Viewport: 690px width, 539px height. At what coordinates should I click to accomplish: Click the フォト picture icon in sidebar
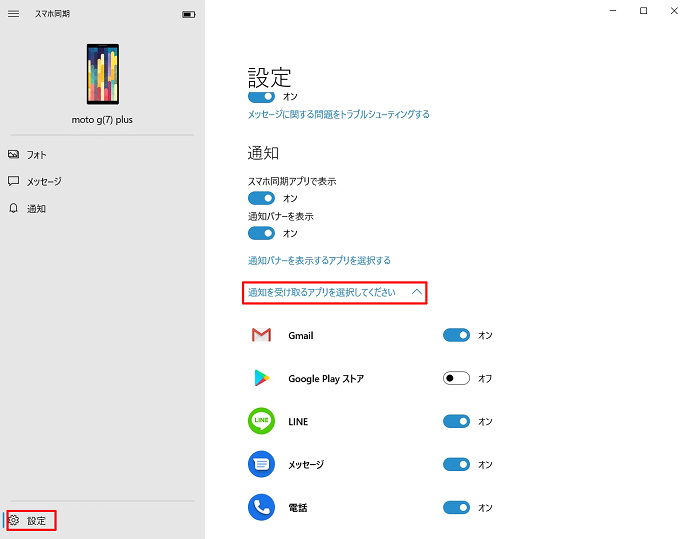[14, 154]
